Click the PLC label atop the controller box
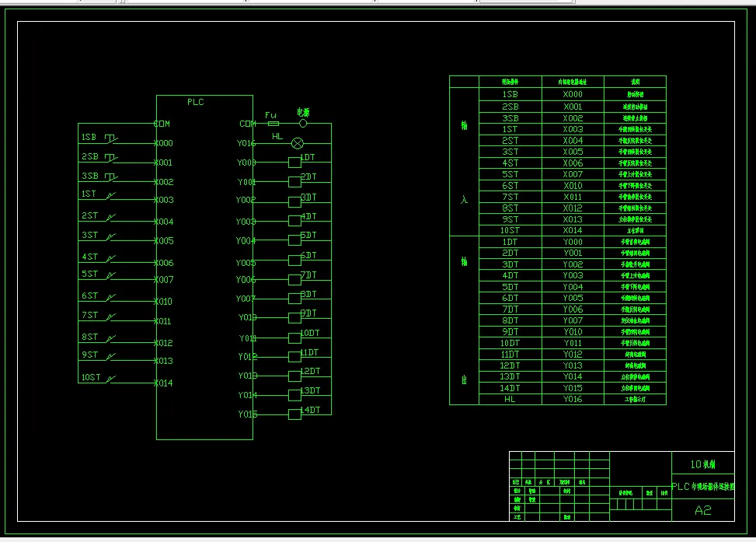 195,102
